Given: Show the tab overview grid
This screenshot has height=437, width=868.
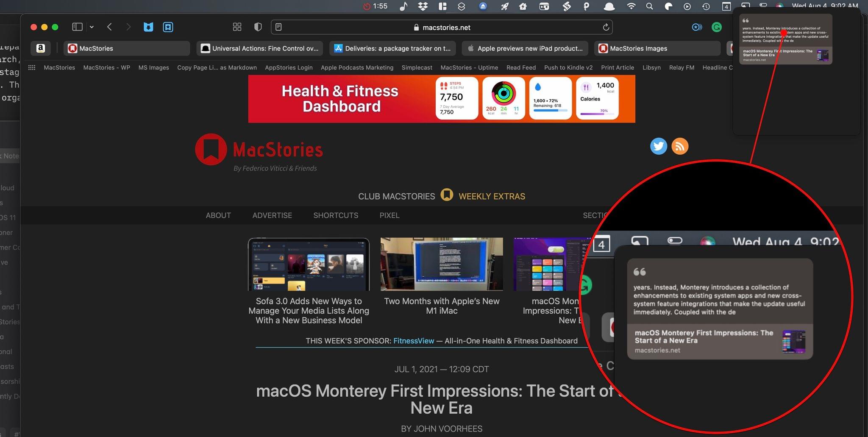Looking at the screenshot, I should (x=237, y=27).
